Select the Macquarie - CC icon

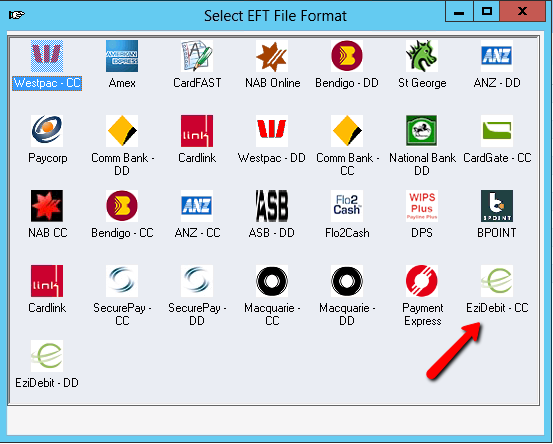click(x=272, y=281)
